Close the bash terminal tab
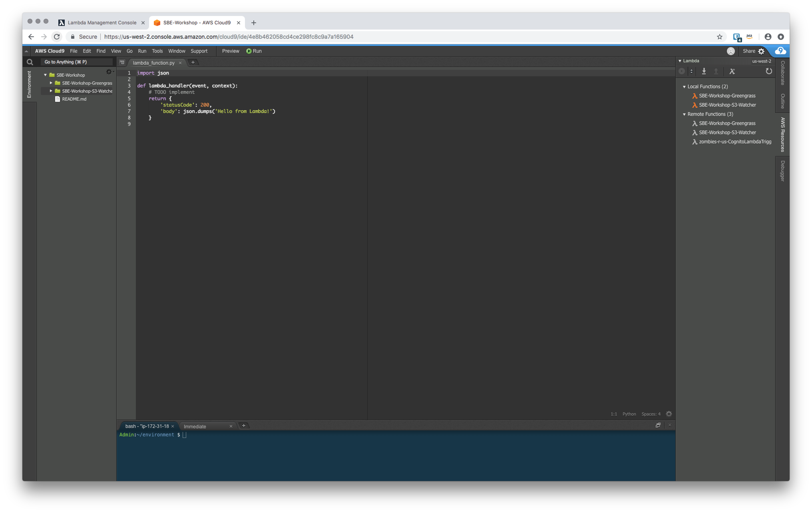The width and height of the screenshot is (812, 513). pos(173,426)
